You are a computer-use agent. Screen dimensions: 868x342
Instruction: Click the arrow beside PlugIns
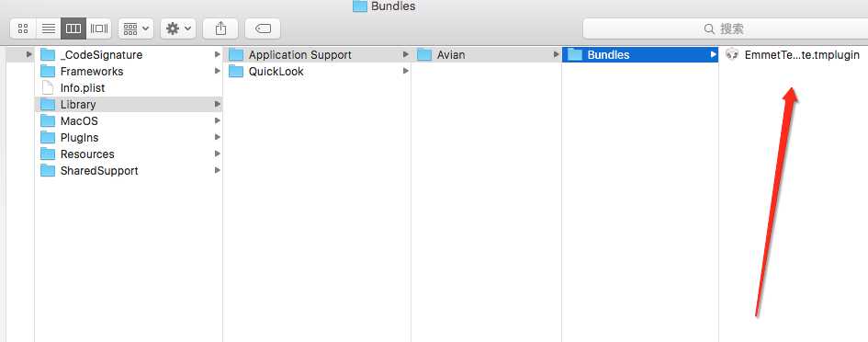pyautogui.click(x=218, y=138)
